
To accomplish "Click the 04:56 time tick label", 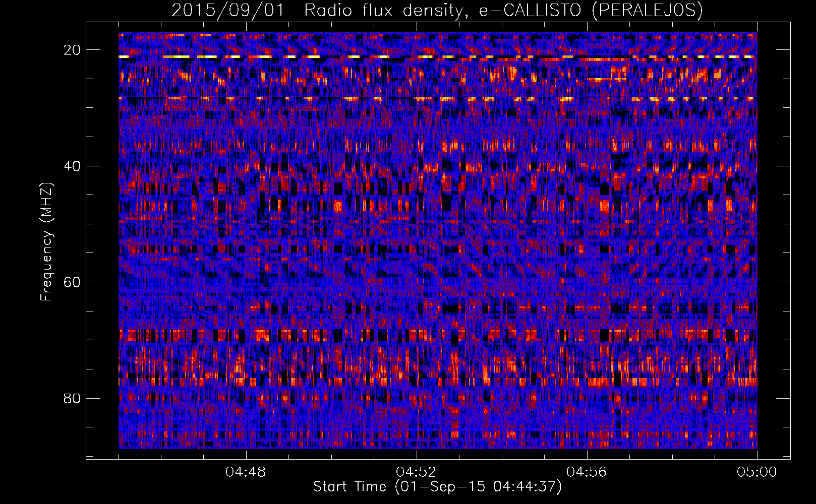I will (x=587, y=472).
